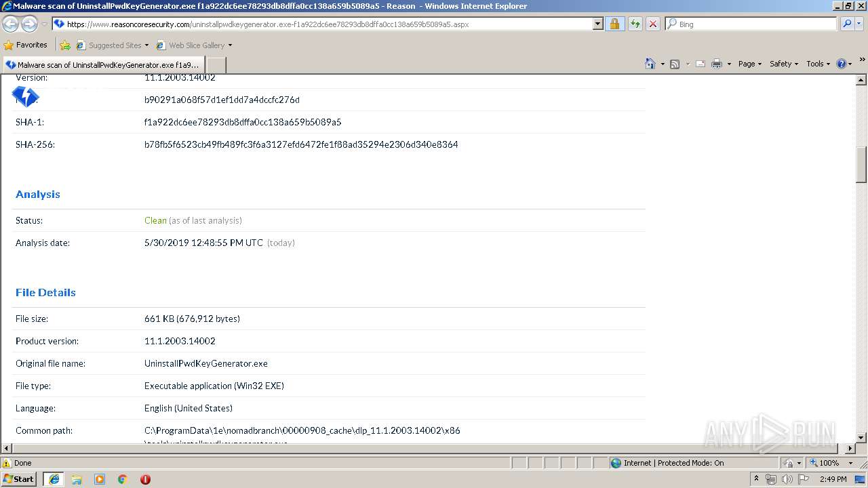
Task: Launch Chrome from the taskbar
Action: pyautogui.click(x=123, y=479)
